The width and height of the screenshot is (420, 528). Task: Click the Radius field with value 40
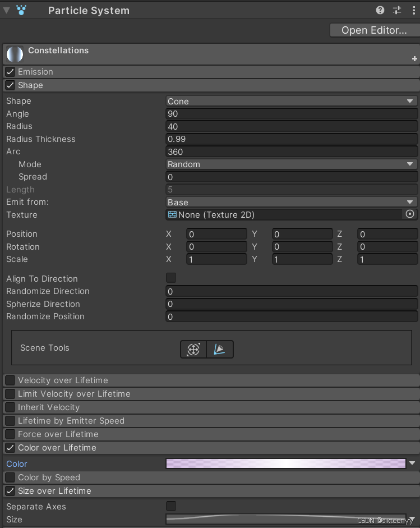[x=292, y=126]
